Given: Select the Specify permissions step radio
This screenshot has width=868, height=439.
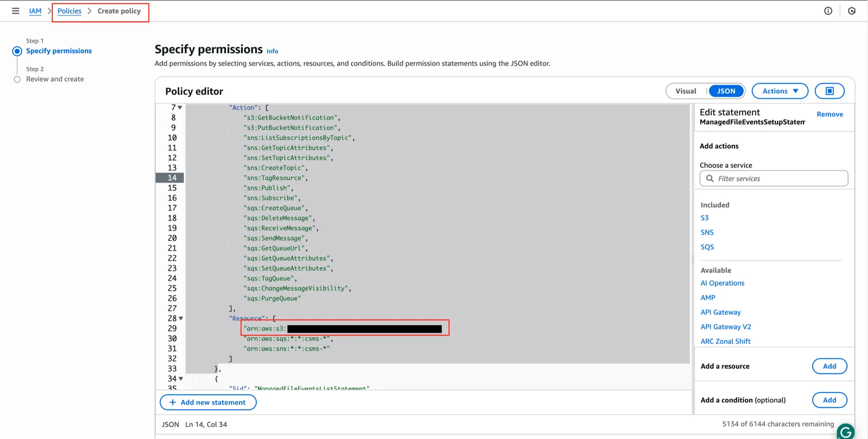Looking at the screenshot, I should (17, 51).
